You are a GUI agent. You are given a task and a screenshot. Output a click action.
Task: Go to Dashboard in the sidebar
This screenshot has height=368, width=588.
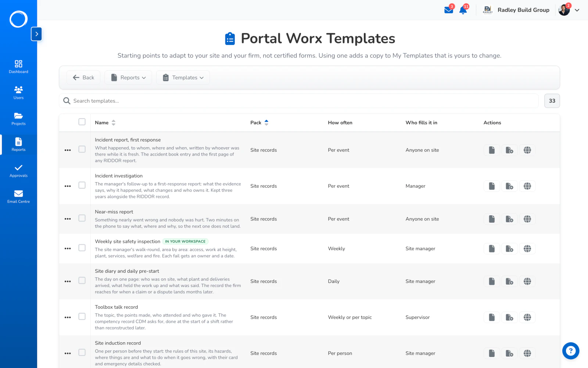coord(18,67)
